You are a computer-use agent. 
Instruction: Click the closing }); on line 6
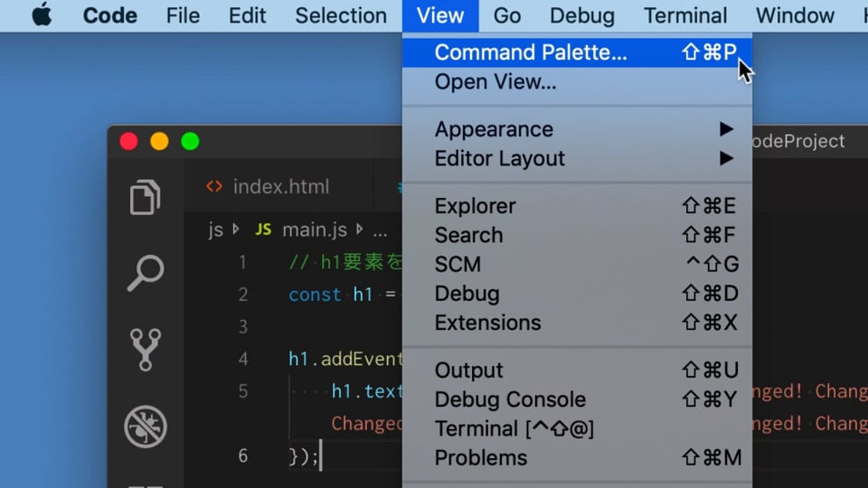[x=304, y=456]
